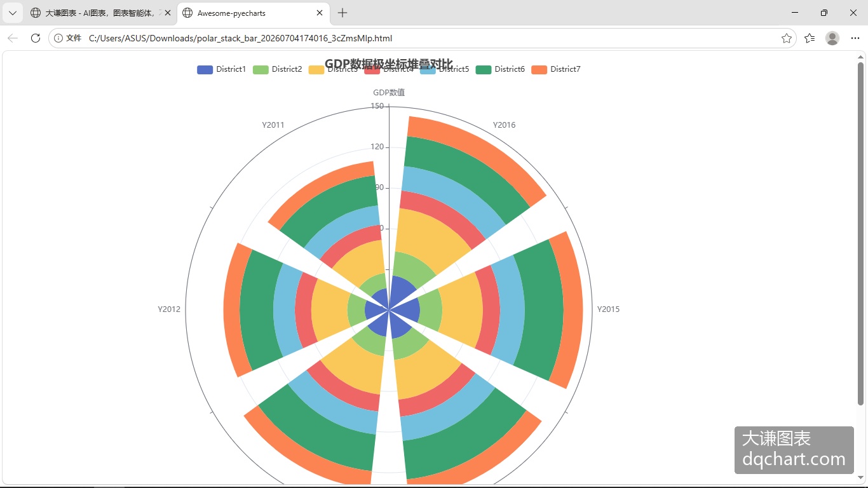Click the orange District7 segment of Y2015
This screenshot has height=488, width=868.
point(574,309)
